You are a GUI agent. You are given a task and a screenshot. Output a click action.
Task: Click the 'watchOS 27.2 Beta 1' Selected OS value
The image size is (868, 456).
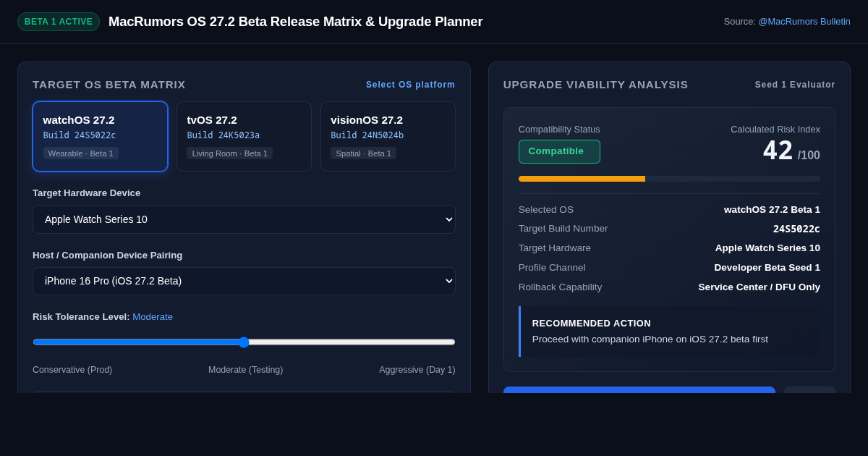[772, 210]
